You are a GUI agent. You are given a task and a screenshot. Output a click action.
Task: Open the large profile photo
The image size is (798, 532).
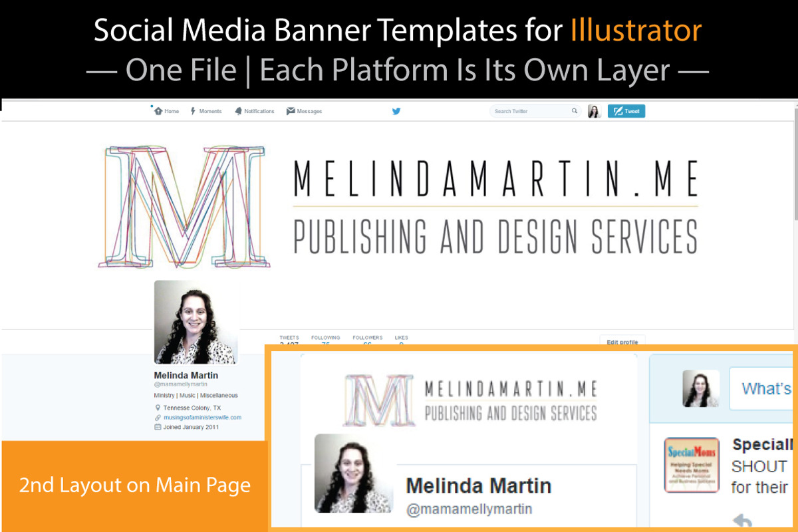[196, 322]
